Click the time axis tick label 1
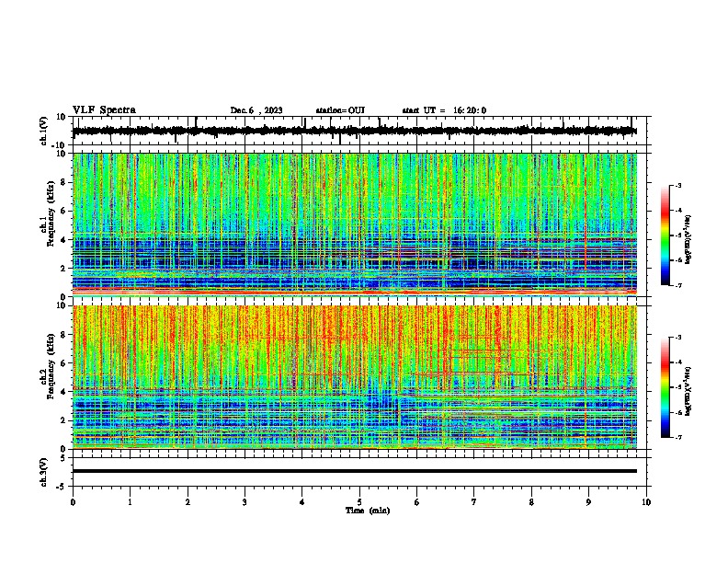The image size is (728, 563). coord(130,502)
